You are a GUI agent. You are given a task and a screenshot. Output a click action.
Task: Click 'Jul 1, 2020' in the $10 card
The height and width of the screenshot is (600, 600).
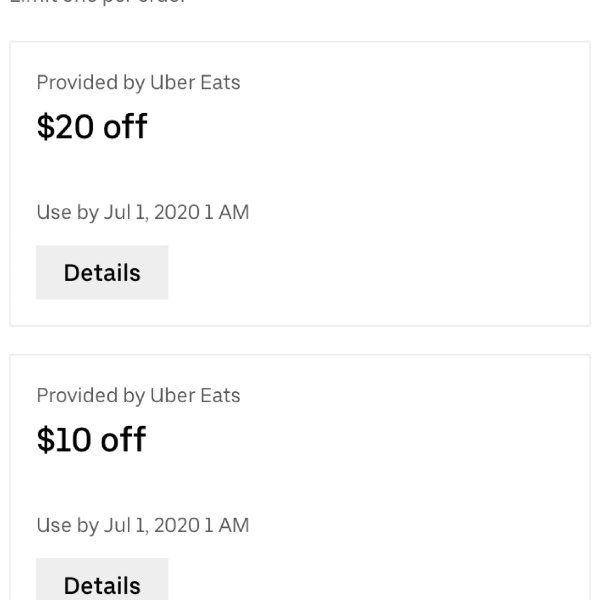click(152, 525)
